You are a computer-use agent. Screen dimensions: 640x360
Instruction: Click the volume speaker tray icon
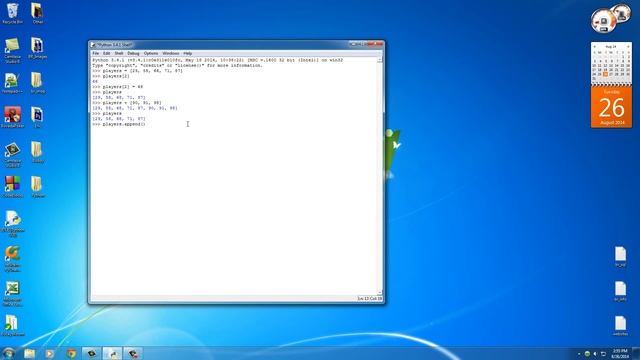click(595, 354)
